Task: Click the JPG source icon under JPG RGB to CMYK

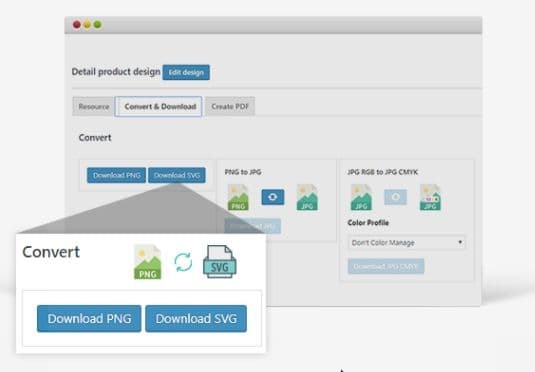Action: click(x=361, y=197)
